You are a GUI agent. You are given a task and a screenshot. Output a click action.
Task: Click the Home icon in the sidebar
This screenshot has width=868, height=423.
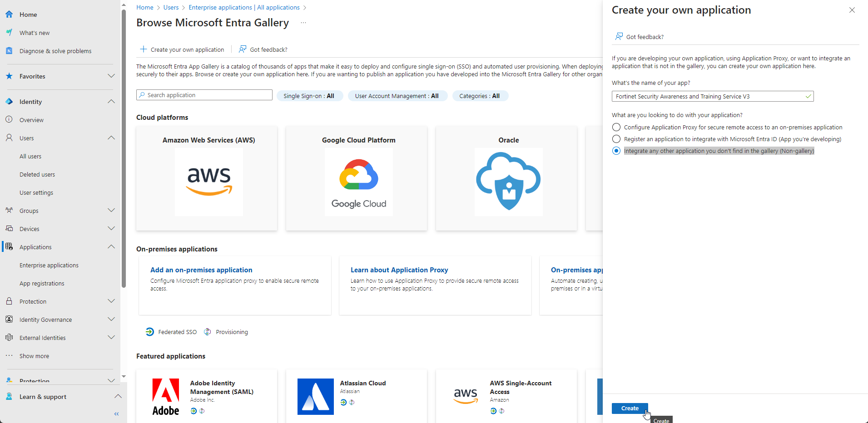(x=9, y=15)
